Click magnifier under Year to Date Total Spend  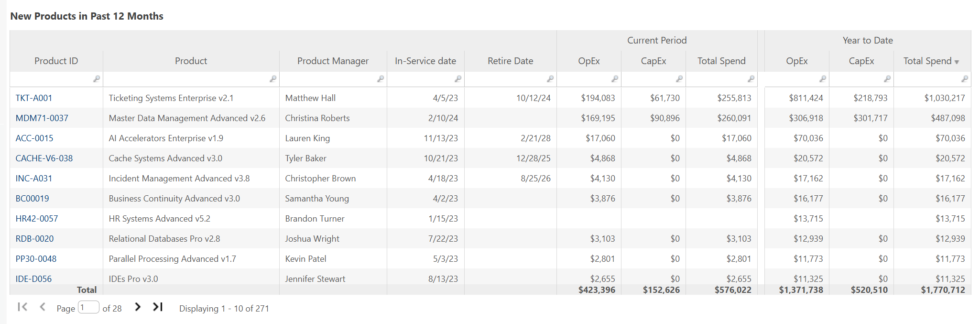(x=965, y=79)
